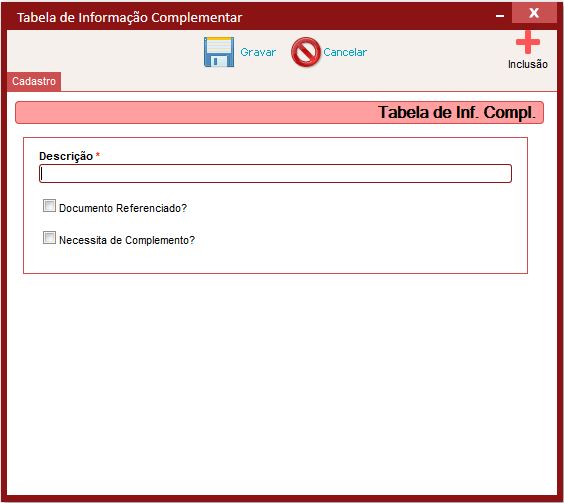
Task: Click the red required asterisk beside Descrição
Action: pyautogui.click(x=97, y=154)
